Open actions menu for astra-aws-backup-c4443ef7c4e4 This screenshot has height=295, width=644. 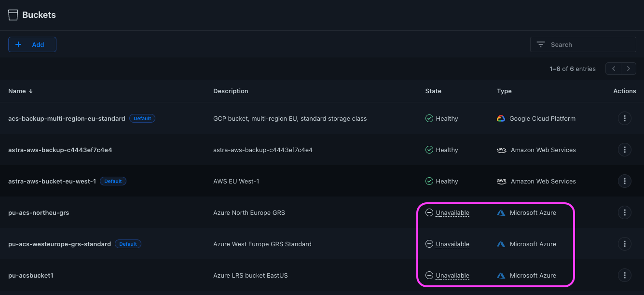click(624, 150)
